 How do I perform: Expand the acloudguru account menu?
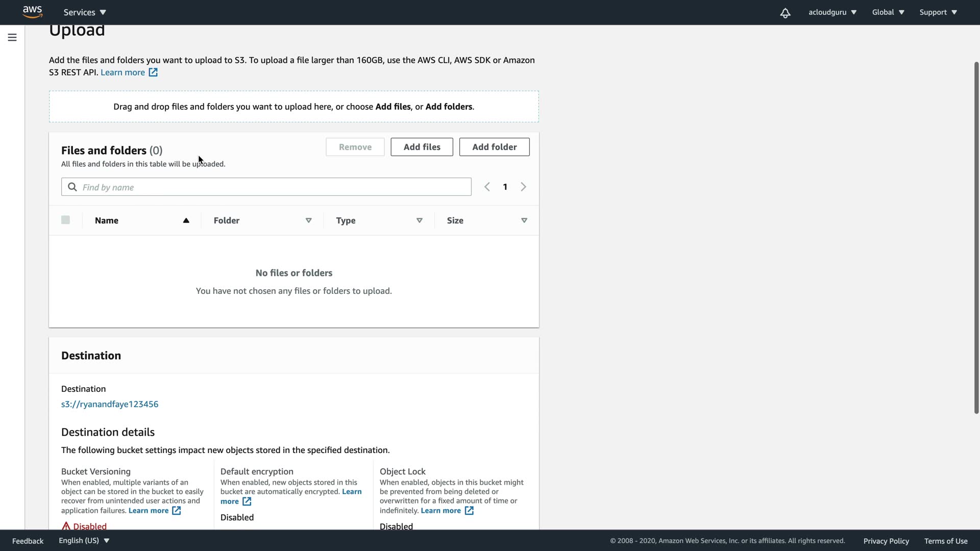point(832,12)
